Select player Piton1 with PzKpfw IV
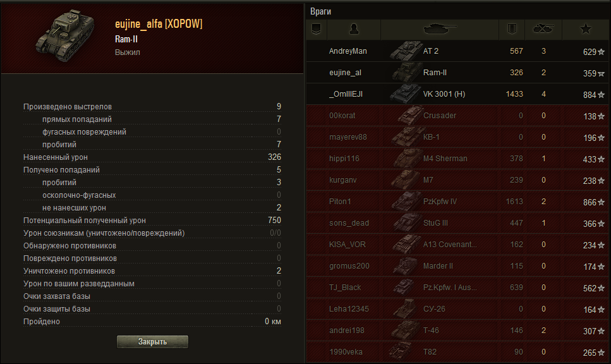This screenshot has height=364, width=611. point(458,202)
